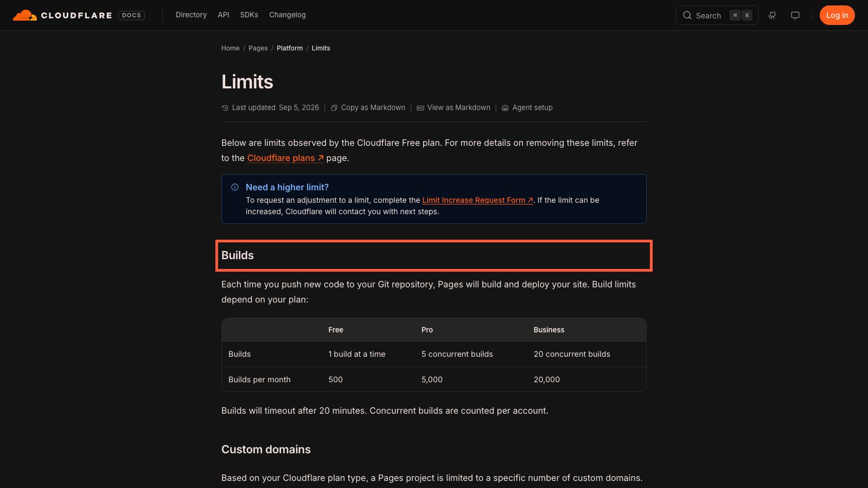Click external arrow after Cloudflare plans

tap(321, 158)
